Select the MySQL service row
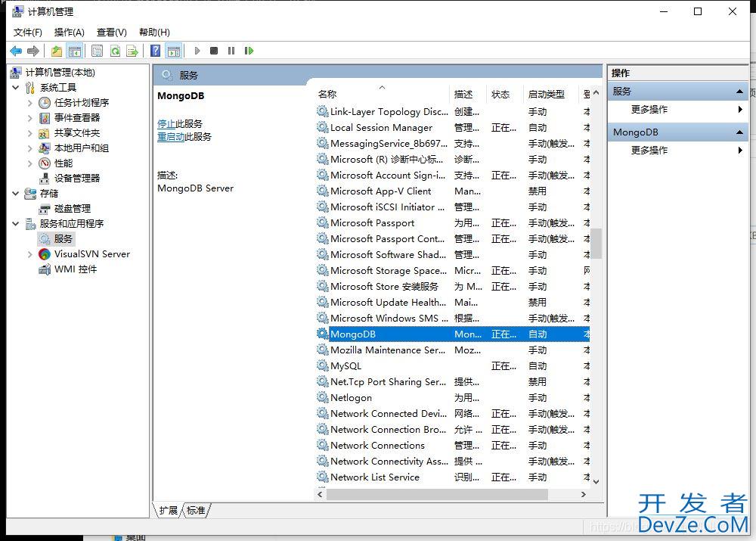This screenshot has width=756, height=541. click(453, 365)
